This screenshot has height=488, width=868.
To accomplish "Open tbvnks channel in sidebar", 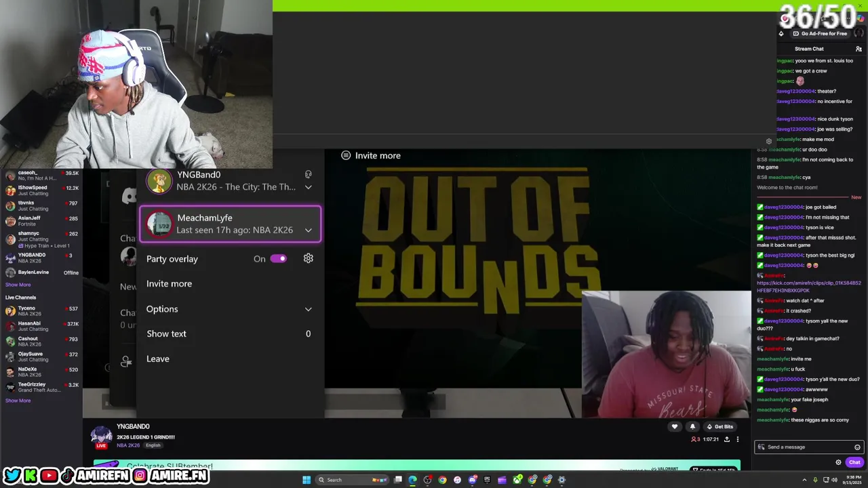I will pyautogui.click(x=41, y=206).
